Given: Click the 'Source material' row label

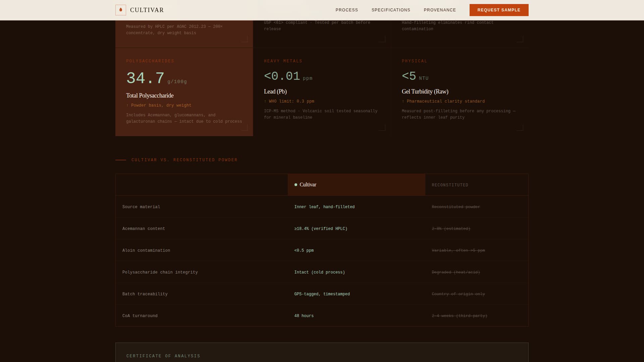Looking at the screenshot, I should point(141,207).
